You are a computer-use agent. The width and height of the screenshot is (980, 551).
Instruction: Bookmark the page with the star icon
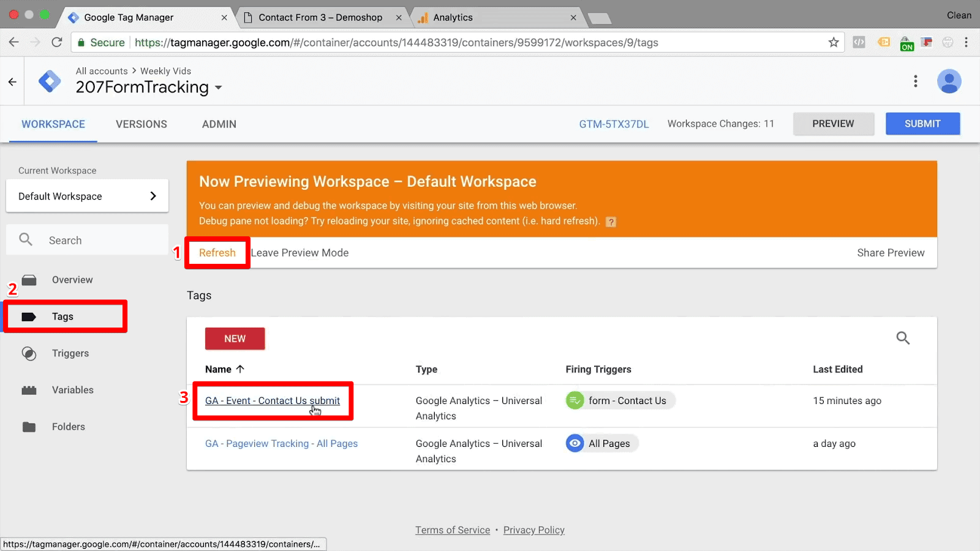tap(833, 42)
